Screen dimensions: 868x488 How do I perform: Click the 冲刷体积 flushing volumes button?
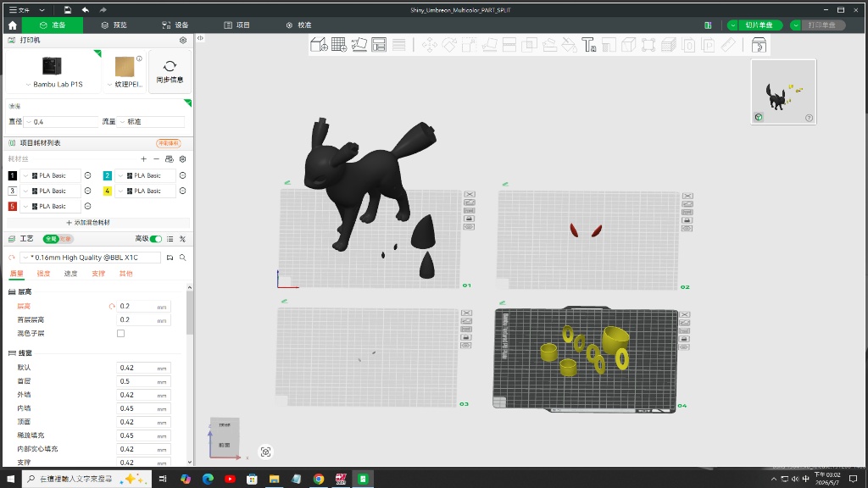169,143
